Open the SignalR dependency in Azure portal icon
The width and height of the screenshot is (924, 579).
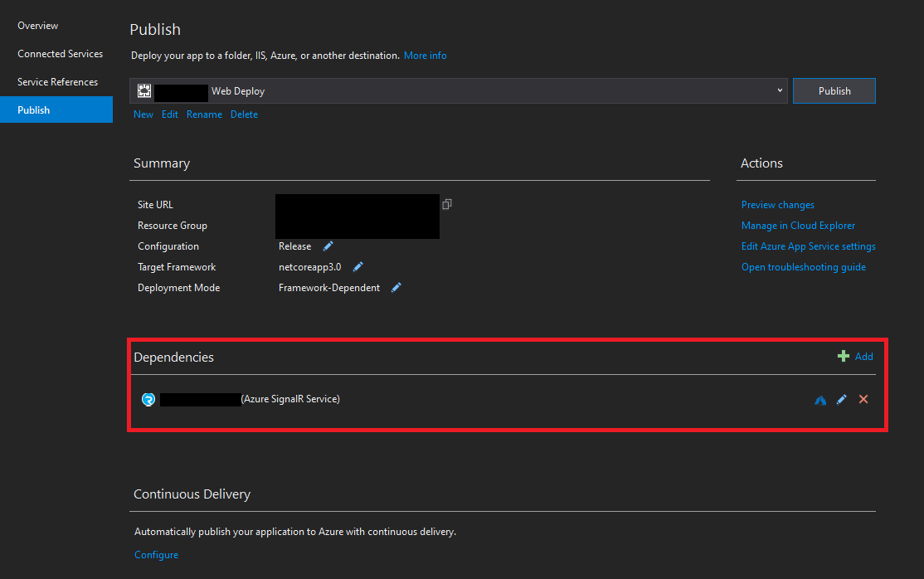[820, 399]
